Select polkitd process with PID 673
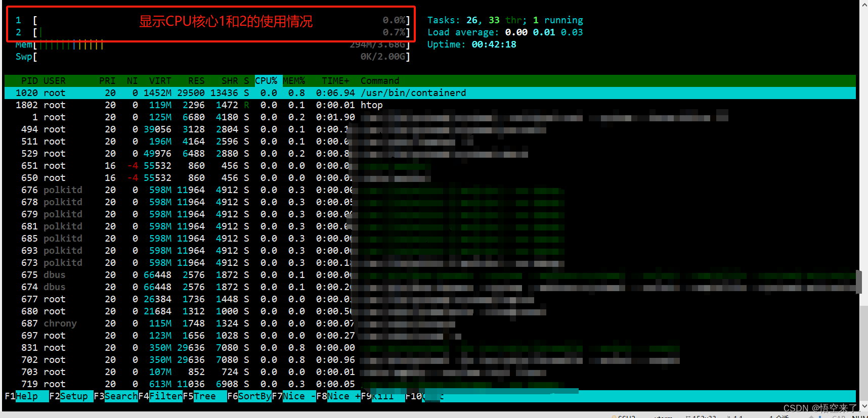Viewport: 868px width, 418px height. tap(430, 263)
